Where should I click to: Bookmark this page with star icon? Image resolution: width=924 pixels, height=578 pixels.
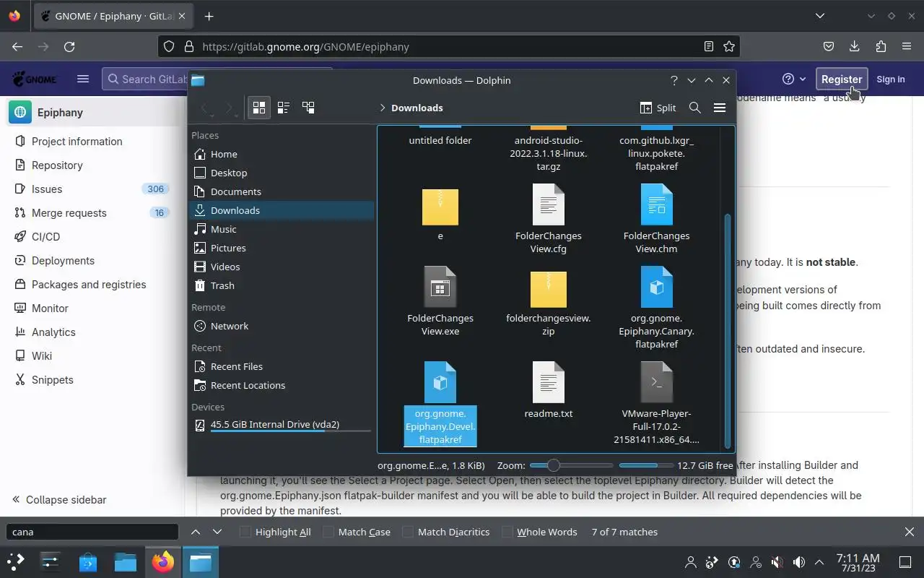pyautogui.click(x=729, y=46)
